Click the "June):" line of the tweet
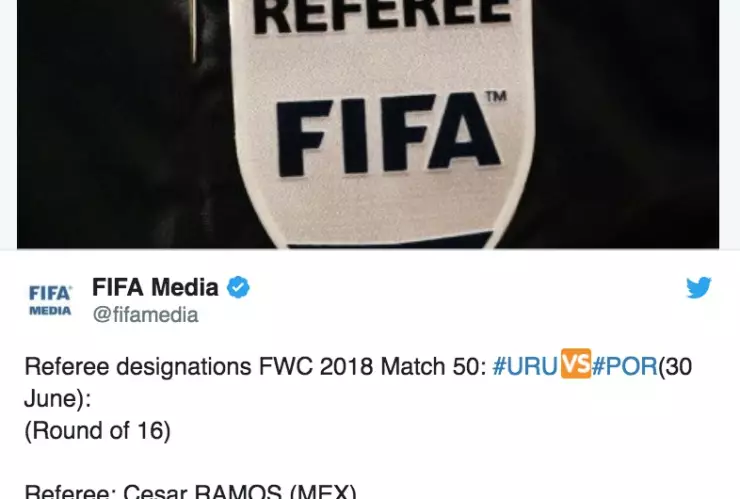 (57, 399)
